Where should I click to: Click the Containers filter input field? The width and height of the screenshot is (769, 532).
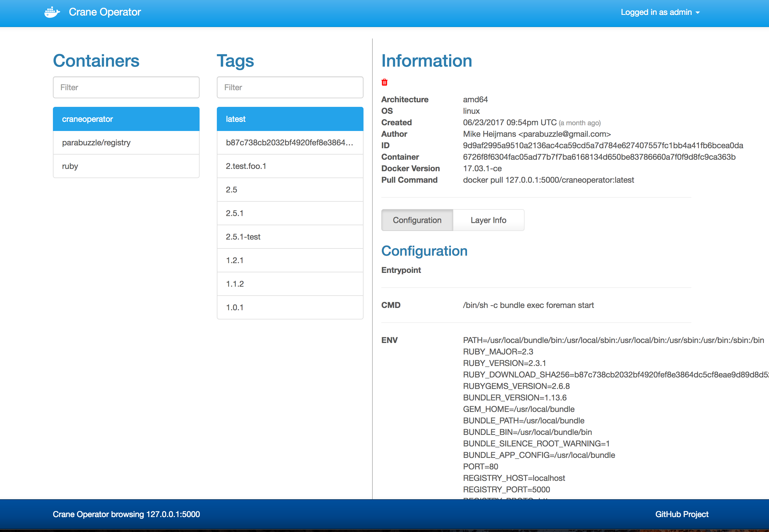click(126, 87)
